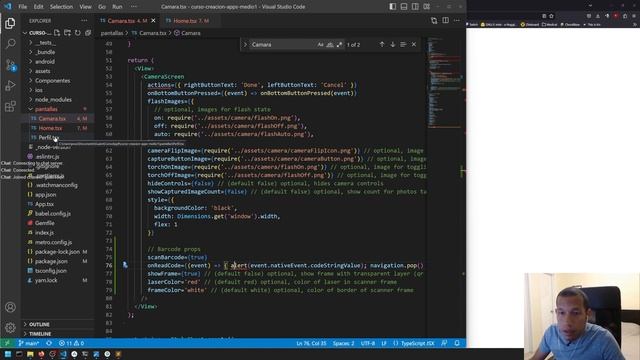Screen dimensions: 640x360
Task: Click the remote window indicator in status bar
Action: (7, 343)
